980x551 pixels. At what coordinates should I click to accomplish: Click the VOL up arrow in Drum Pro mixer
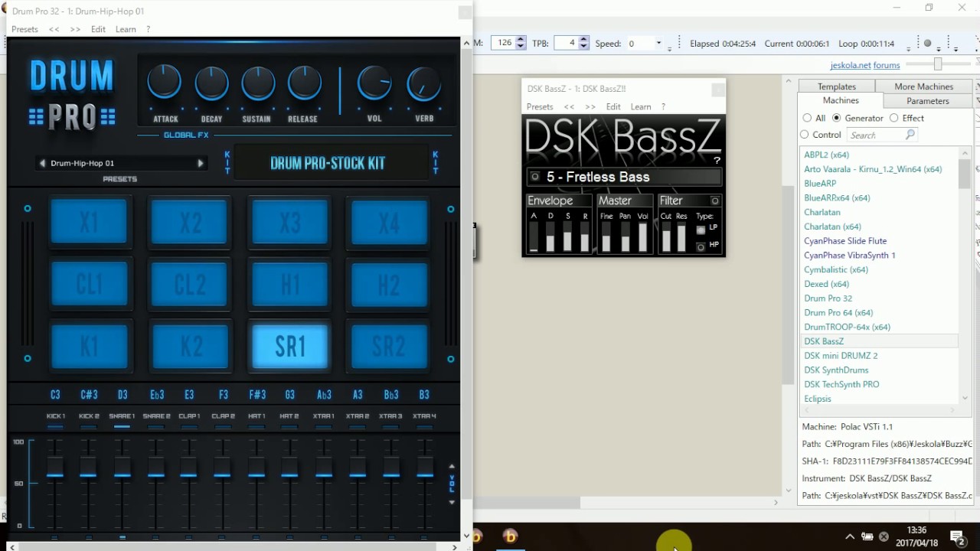point(452,466)
